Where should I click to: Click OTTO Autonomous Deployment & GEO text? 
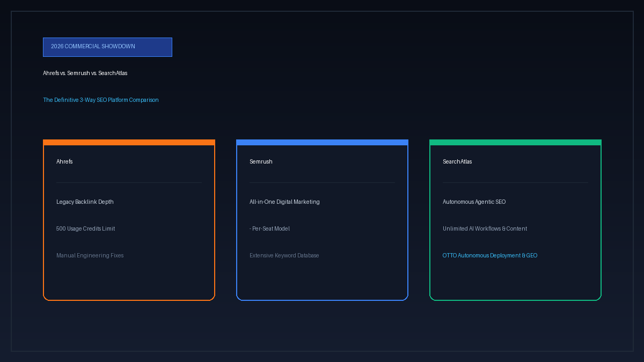tap(490, 255)
